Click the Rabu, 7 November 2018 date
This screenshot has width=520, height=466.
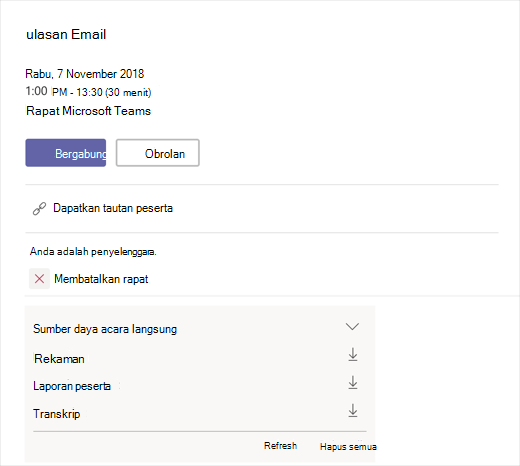[x=85, y=74]
